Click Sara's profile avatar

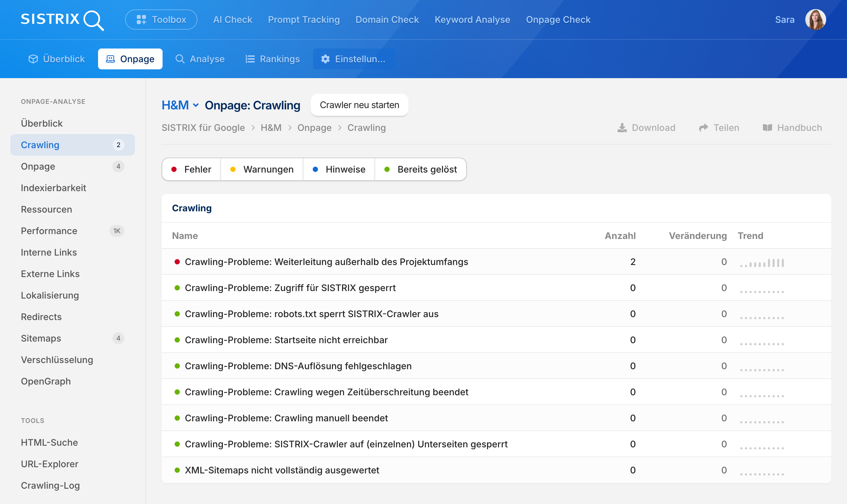click(x=815, y=20)
